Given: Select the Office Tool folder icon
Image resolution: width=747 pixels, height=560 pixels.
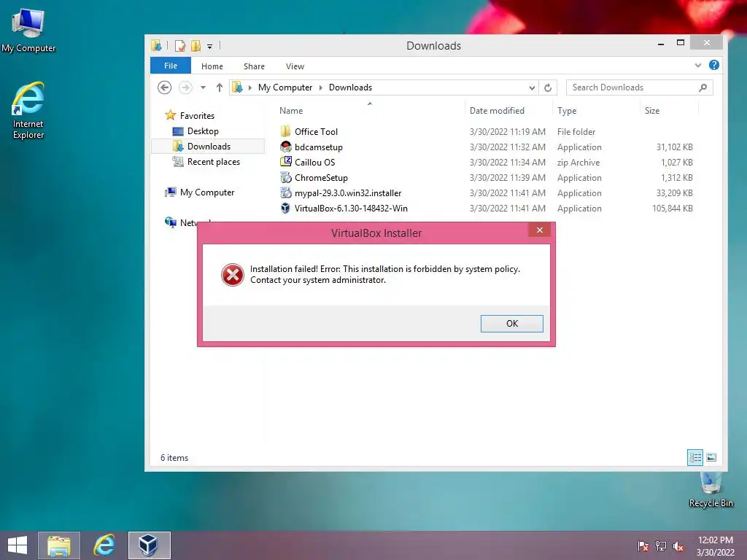Looking at the screenshot, I should tap(285, 131).
